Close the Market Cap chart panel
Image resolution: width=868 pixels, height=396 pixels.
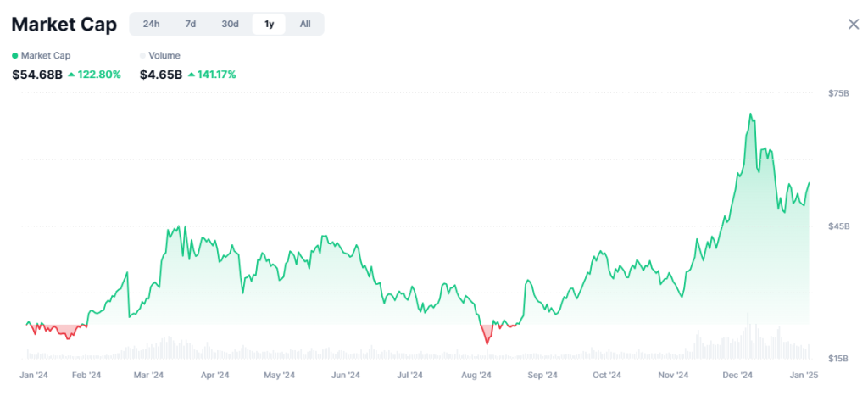[x=854, y=24]
